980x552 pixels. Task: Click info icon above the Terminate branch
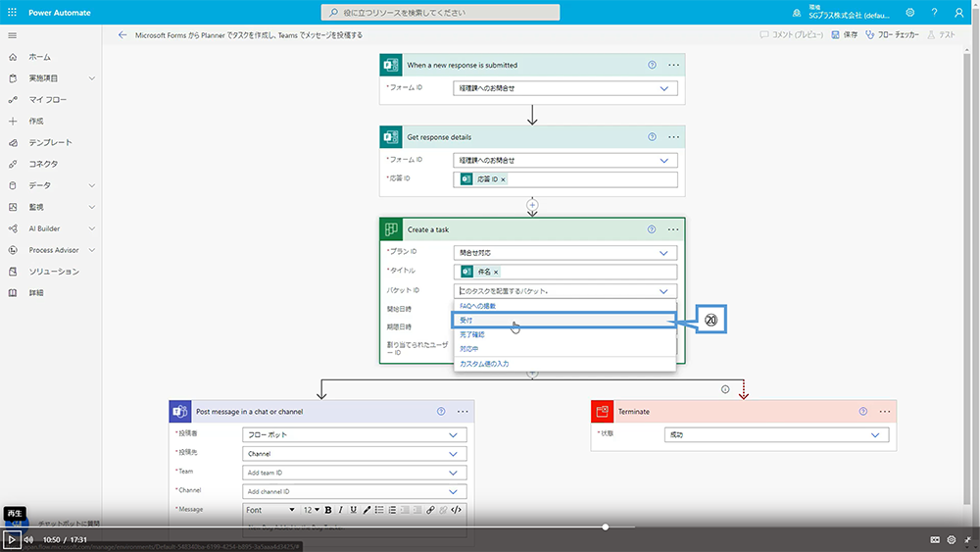pos(725,389)
